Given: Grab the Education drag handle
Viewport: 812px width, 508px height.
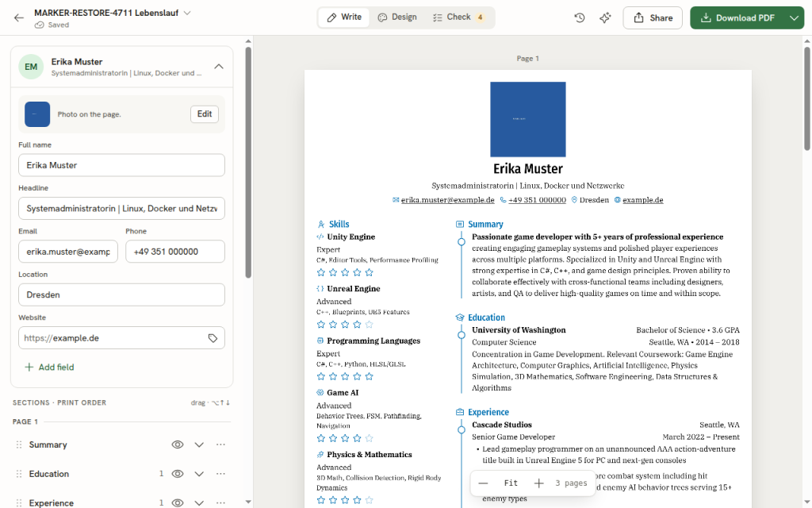Looking at the screenshot, I should coord(19,474).
